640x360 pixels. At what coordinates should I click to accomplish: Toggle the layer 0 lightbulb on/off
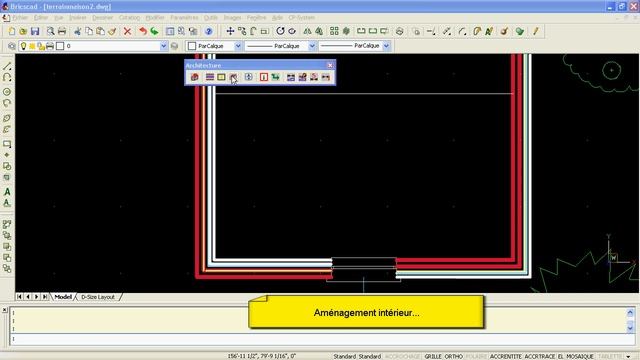coord(23,46)
